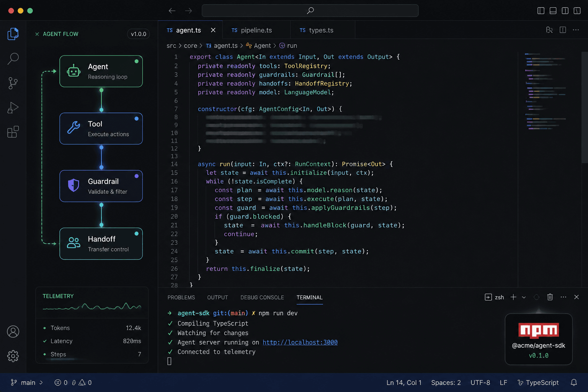Image resolution: width=588 pixels, height=392 pixels.
Task: Click the Latency 820ms telemetry row
Action: pyautogui.click(x=92, y=341)
